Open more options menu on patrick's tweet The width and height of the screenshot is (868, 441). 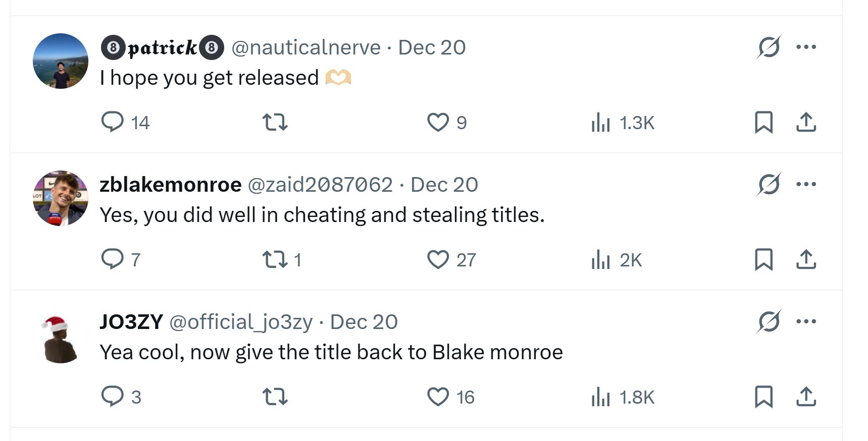[806, 47]
